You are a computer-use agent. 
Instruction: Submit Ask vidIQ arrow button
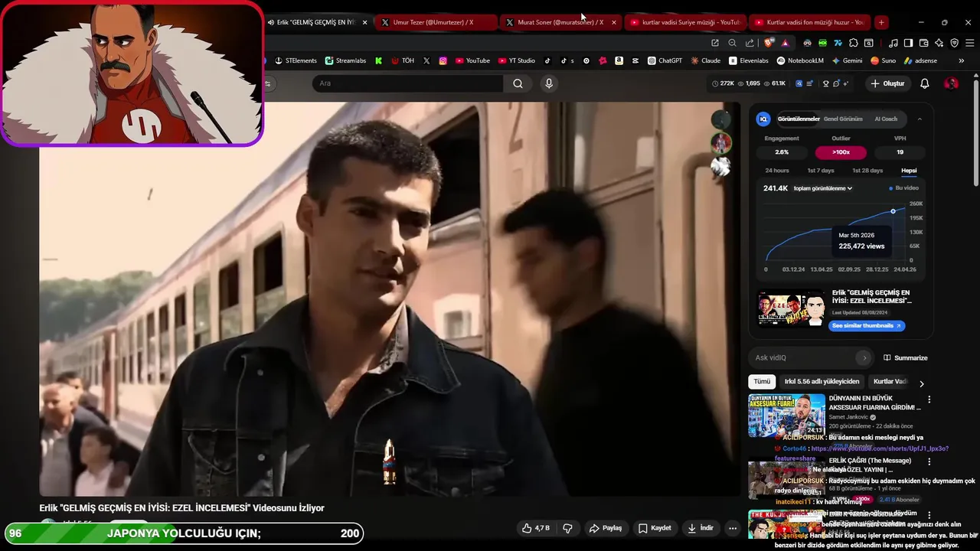(864, 357)
